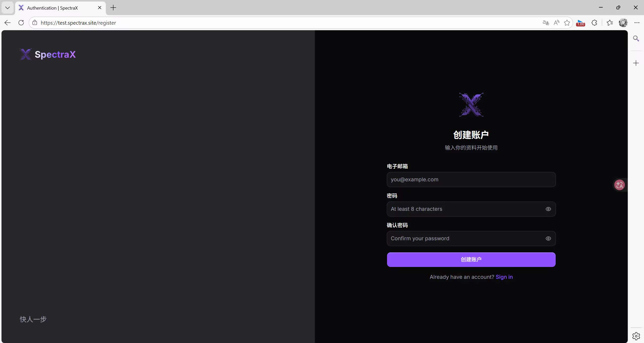Open the browser profile avatar
Image resolution: width=644 pixels, height=343 pixels.
pyautogui.click(x=623, y=23)
